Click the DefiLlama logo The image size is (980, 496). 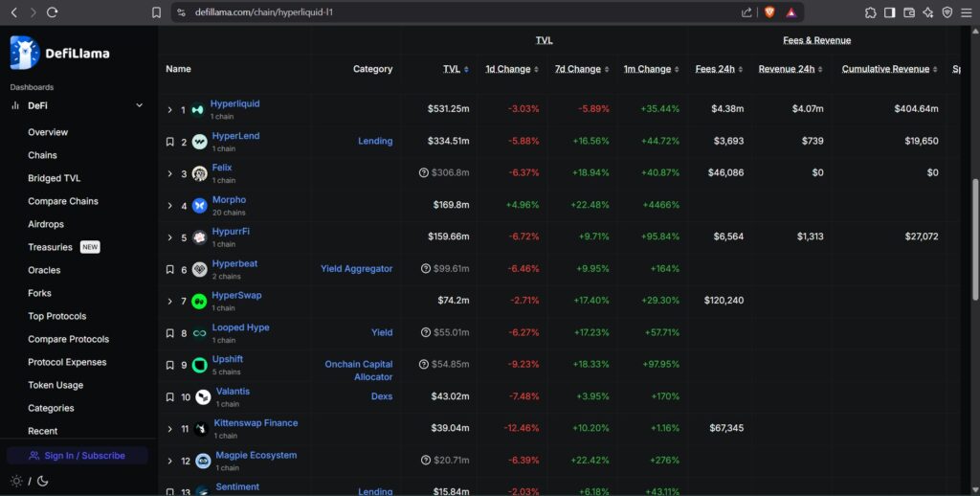(x=60, y=53)
